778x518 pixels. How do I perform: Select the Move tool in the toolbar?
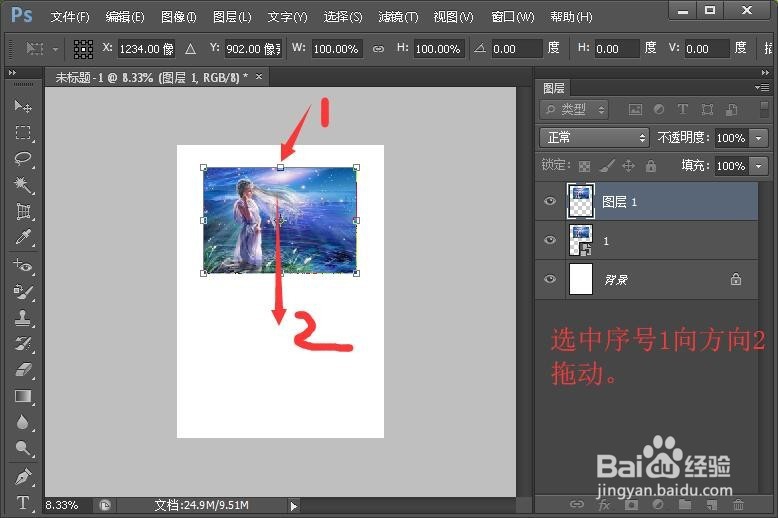22,106
